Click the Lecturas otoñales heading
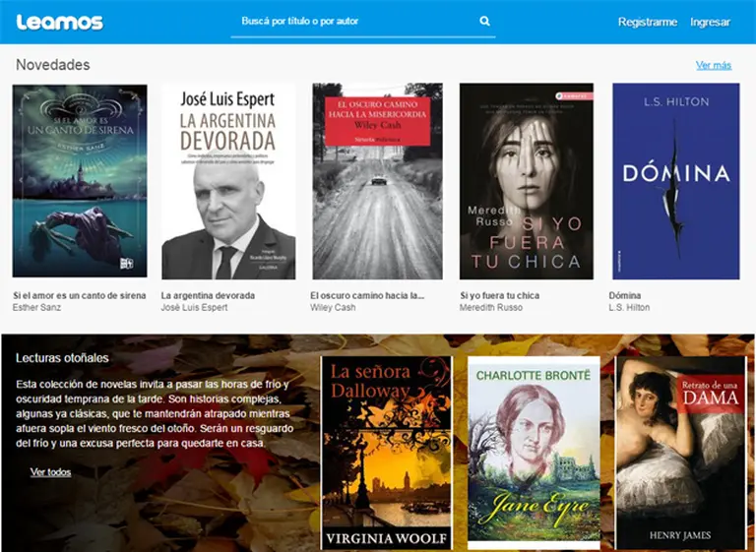756x552 pixels. (62, 358)
